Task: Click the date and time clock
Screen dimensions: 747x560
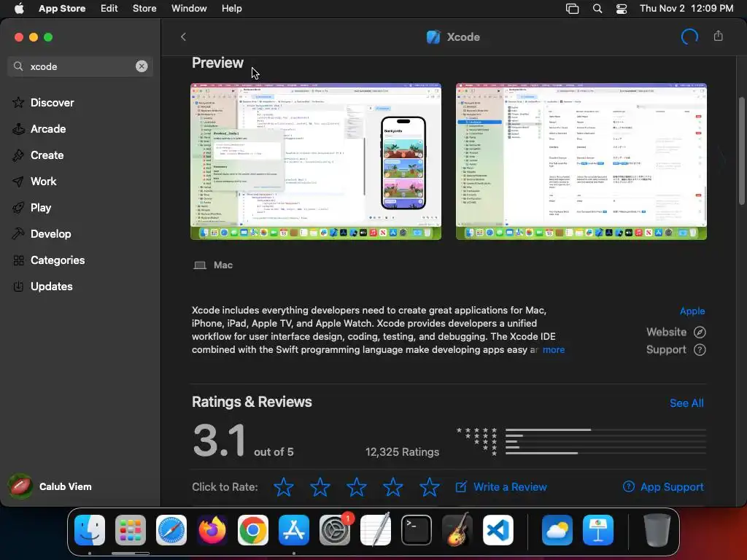Action: (x=686, y=8)
